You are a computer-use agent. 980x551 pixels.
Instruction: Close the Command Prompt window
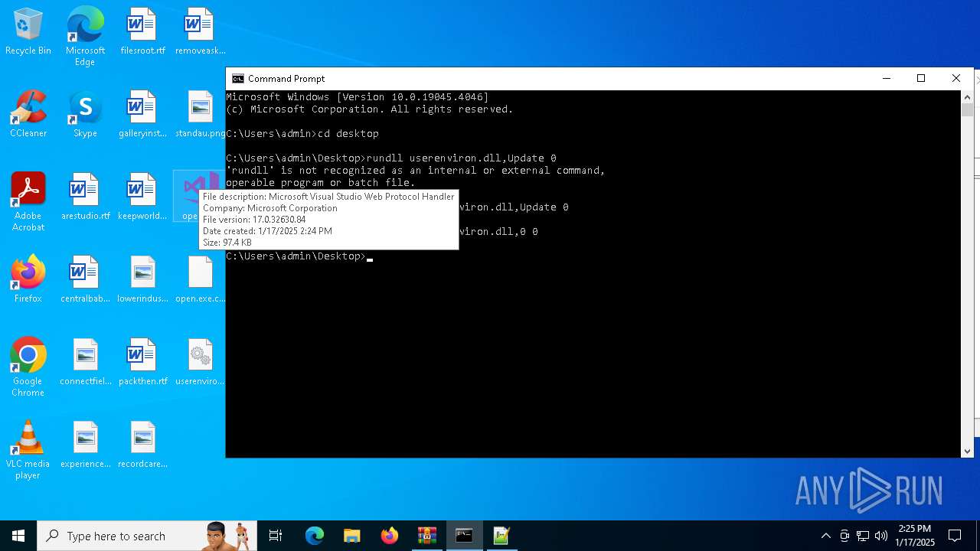[x=956, y=78]
